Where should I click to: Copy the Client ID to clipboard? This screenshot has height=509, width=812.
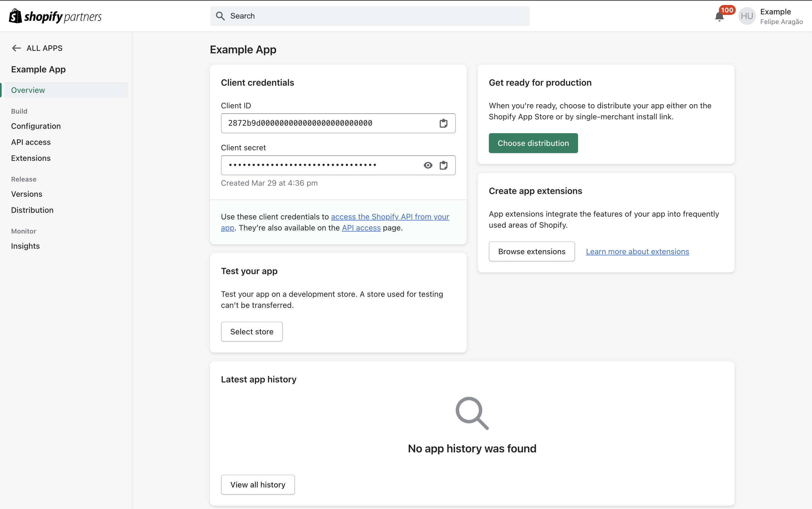click(443, 123)
